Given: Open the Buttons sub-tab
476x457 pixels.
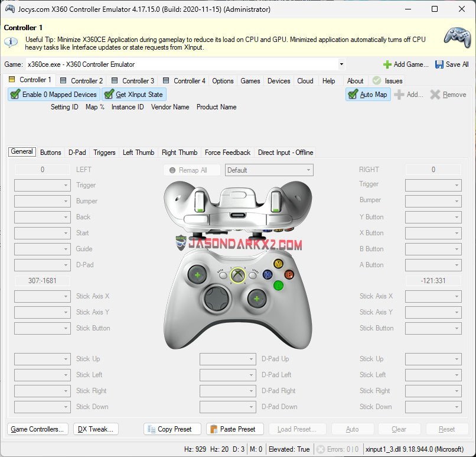Looking at the screenshot, I should click(x=50, y=152).
